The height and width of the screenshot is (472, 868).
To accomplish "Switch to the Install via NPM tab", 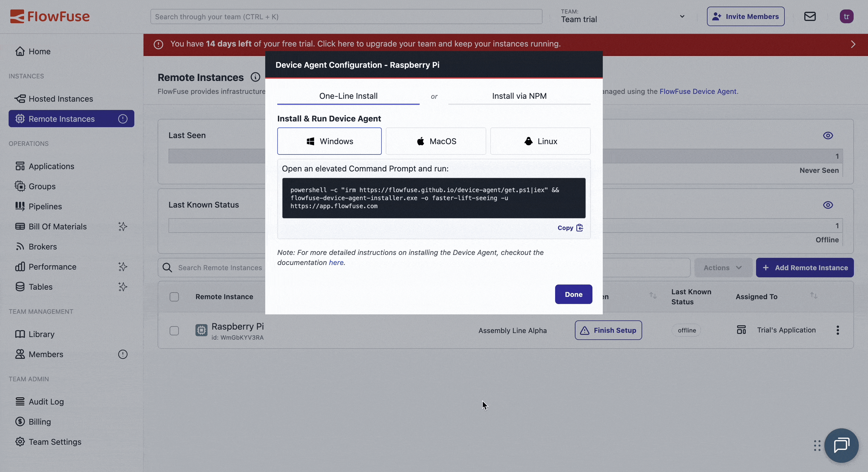I will point(519,96).
